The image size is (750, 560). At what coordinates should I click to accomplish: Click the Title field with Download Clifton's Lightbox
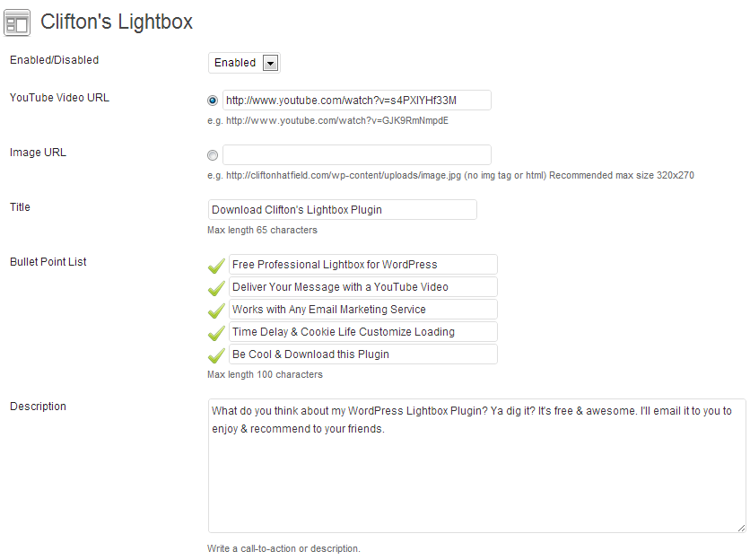[343, 210]
